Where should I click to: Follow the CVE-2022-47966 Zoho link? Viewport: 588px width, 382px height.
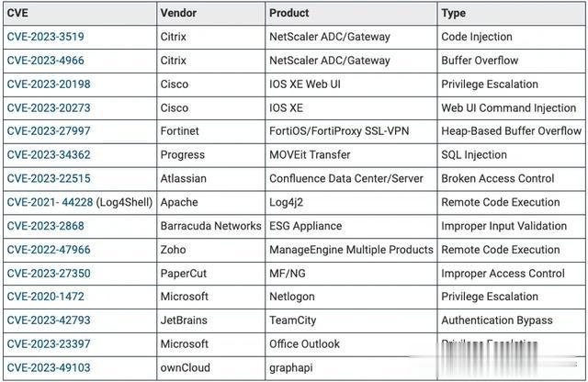click(49, 250)
